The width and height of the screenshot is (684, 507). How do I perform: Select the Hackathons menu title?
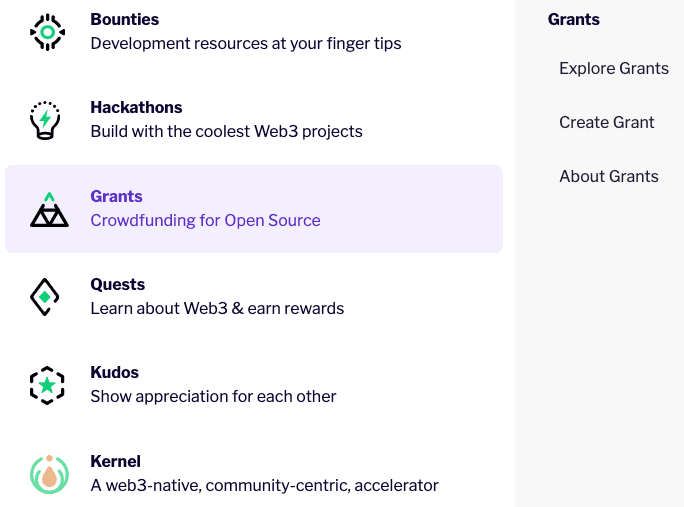[x=136, y=107]
